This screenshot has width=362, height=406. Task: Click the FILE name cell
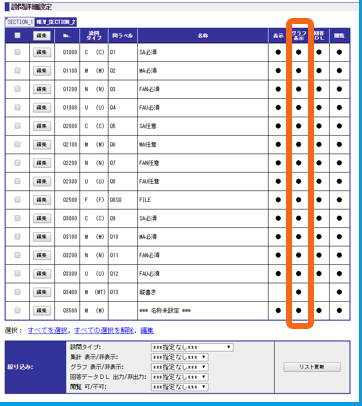pos(145,200)
